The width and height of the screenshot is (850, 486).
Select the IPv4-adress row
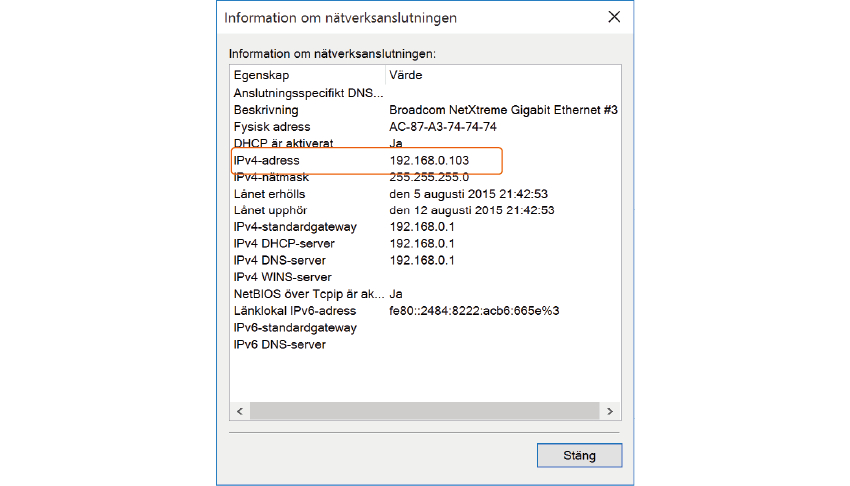click(x=267, y=160)
